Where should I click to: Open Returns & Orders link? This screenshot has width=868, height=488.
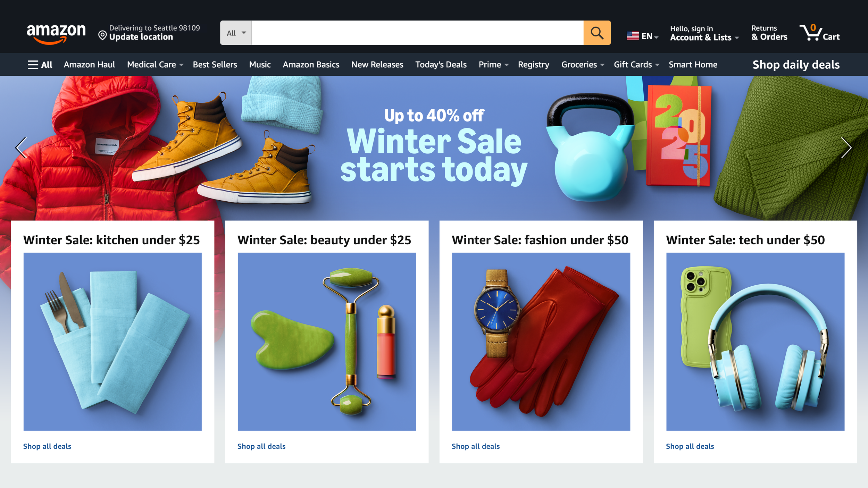[769, 33]
